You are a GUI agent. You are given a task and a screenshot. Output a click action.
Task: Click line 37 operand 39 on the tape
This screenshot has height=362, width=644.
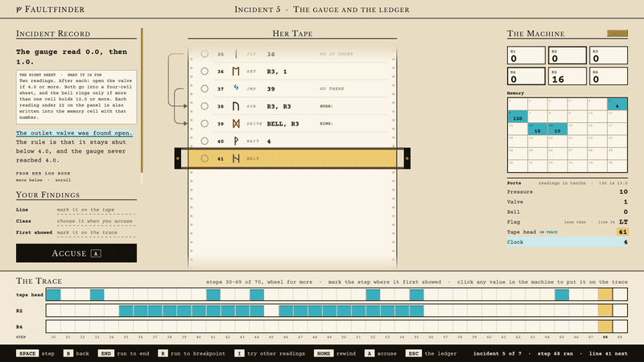point(270,89)
